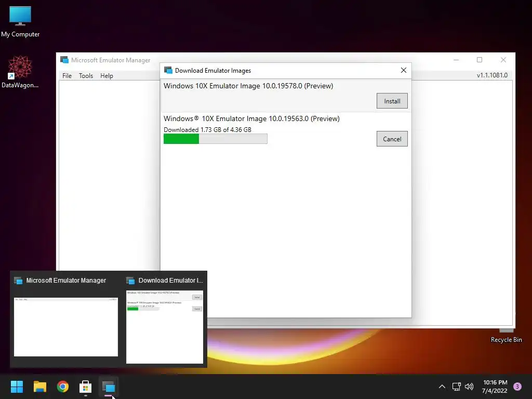The width and height of the screenshot is (532, 399).
Task: Click the Microsoft Emulator Manager window icon
Action: coord(64,60)
